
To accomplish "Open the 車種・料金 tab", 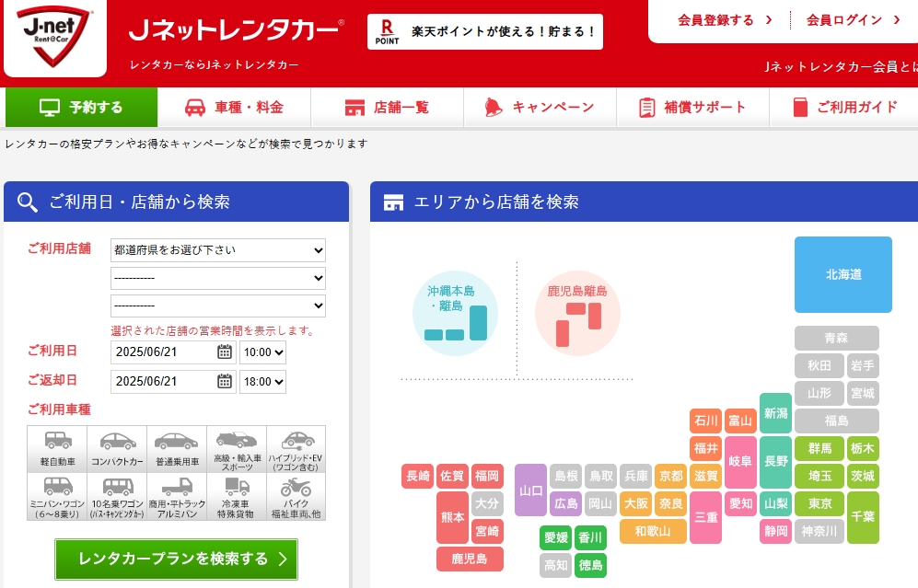I will click(x=234, y=107).
